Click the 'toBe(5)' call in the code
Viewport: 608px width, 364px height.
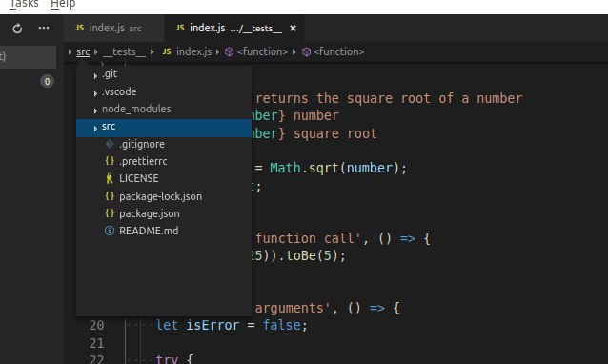pos(312,255)
